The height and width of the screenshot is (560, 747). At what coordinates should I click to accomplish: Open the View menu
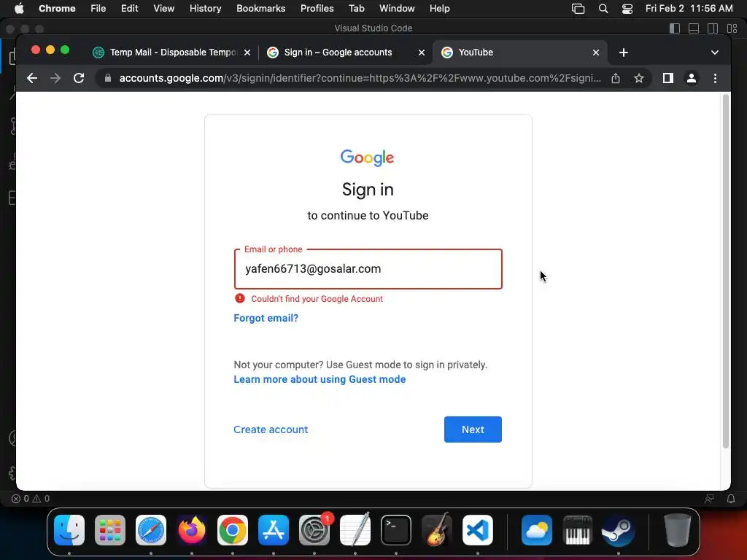164,9
